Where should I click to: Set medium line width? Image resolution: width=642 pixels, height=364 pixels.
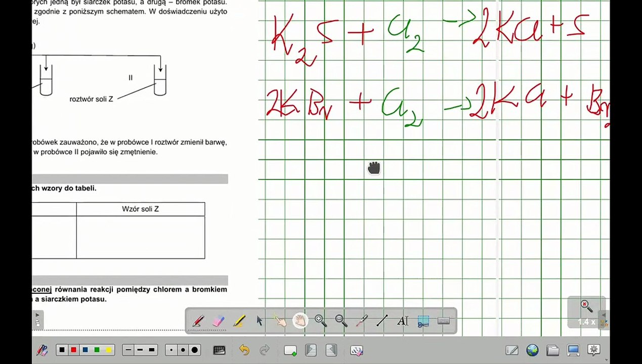pos(140,350)
